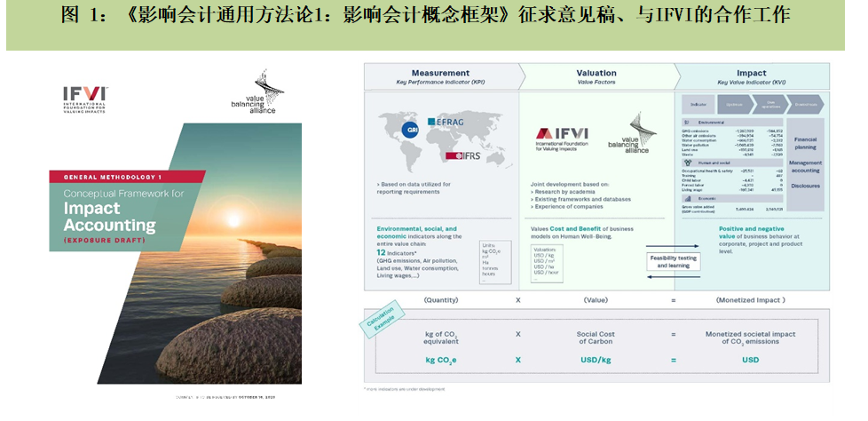Screen dimensions: 868x421
Task: Click Based on data utilized for reporting text
Action: [414, 187]
